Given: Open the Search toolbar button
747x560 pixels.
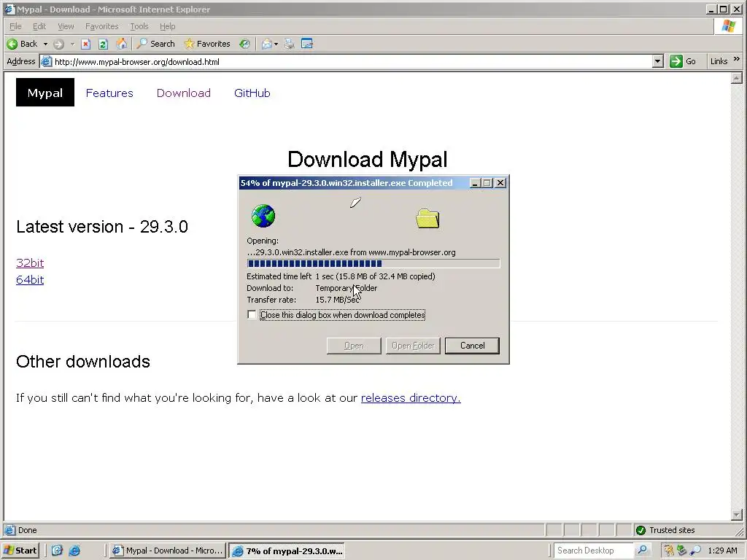Looking at the screenshot, I should [156, 44].
